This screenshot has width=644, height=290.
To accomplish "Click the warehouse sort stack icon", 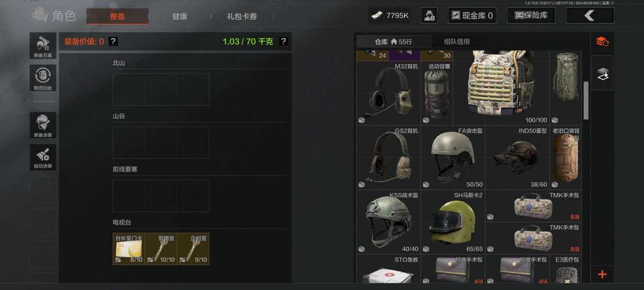I will coord(602,42).
